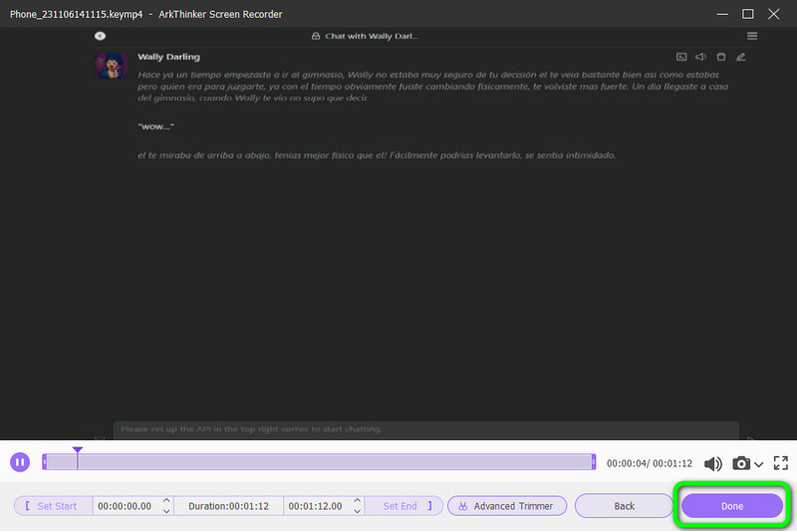Mute the volume speaker icon

(x=712, y=463)
